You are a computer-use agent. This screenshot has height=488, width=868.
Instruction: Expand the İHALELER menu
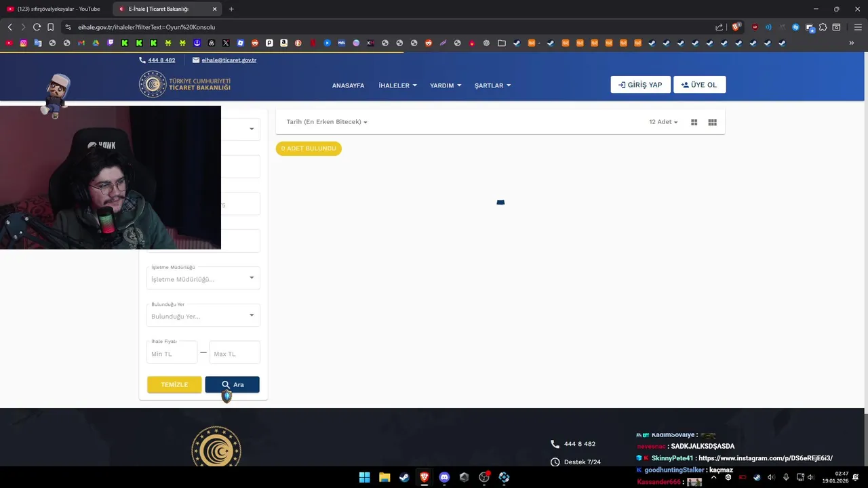[397, 85]
